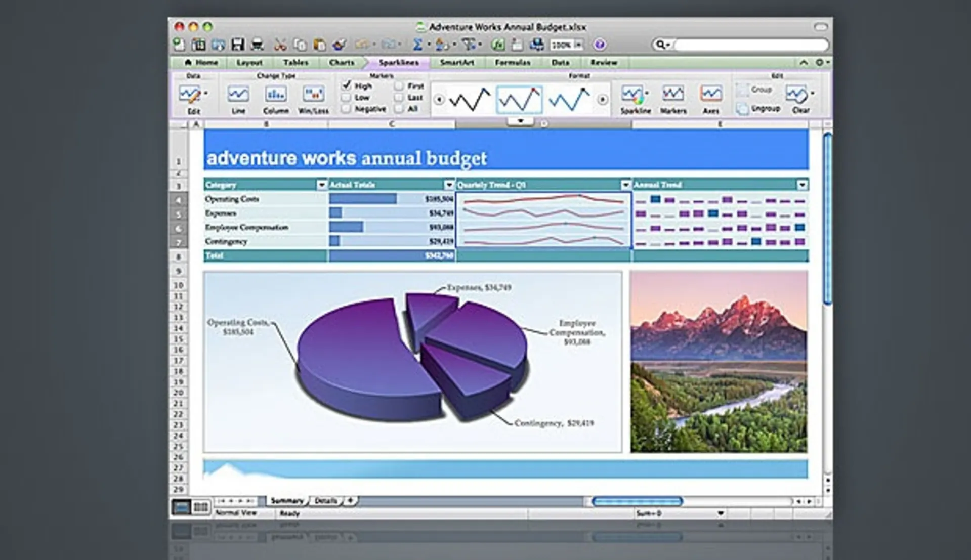This screenshot has height=560, width=971.
Task: Click Clear in the Edit group
Action: click(x=799, y=99)
